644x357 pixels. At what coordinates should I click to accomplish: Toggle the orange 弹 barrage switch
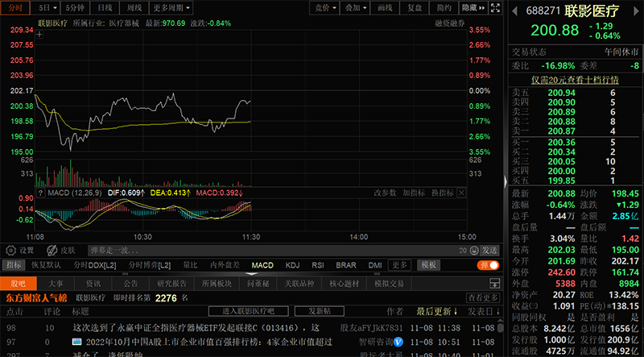point(488,264)
